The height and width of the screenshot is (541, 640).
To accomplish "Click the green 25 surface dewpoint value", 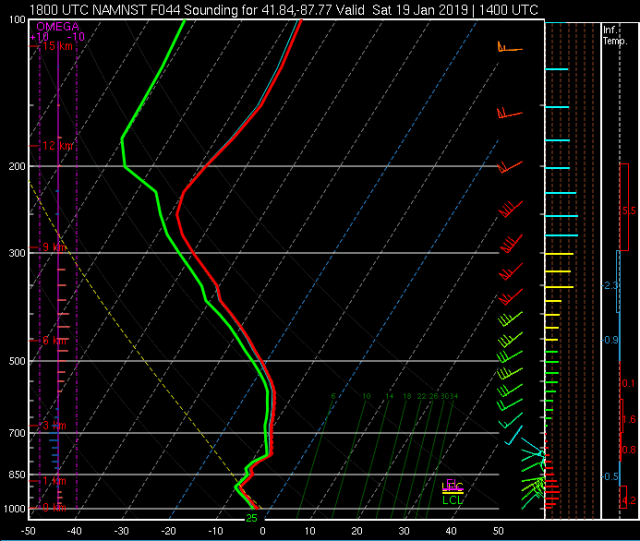I will [x=252, y=518].
